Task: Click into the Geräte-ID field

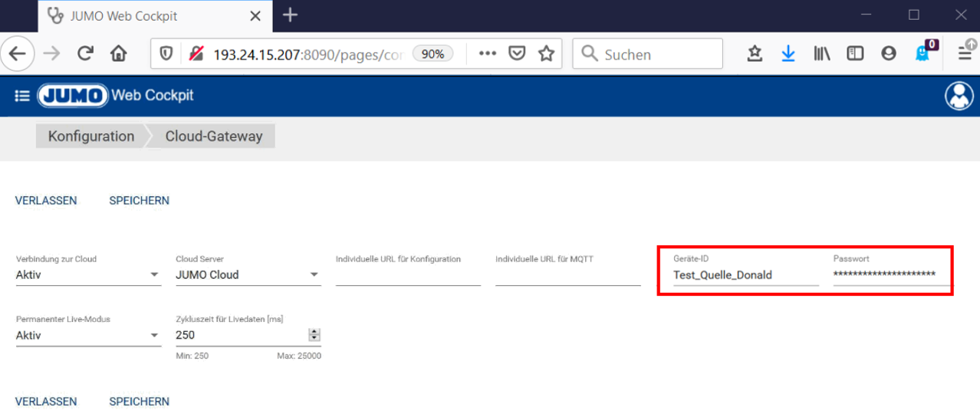Action: click(744, 275)
